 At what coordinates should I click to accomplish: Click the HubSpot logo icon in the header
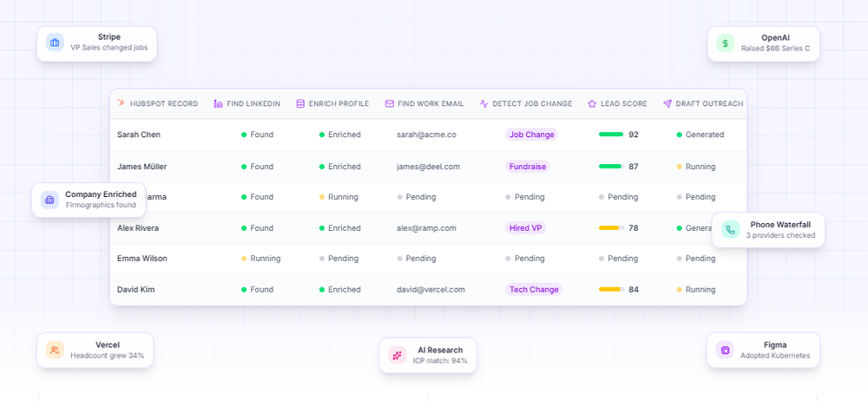pyautogui.click(x=121, y=103)
